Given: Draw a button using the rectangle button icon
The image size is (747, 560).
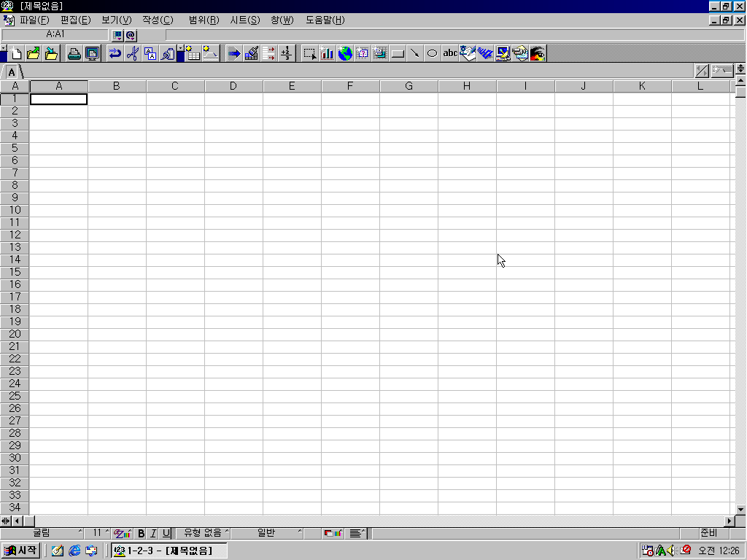Looking at the screenshot, I should [x=398, y=53].
